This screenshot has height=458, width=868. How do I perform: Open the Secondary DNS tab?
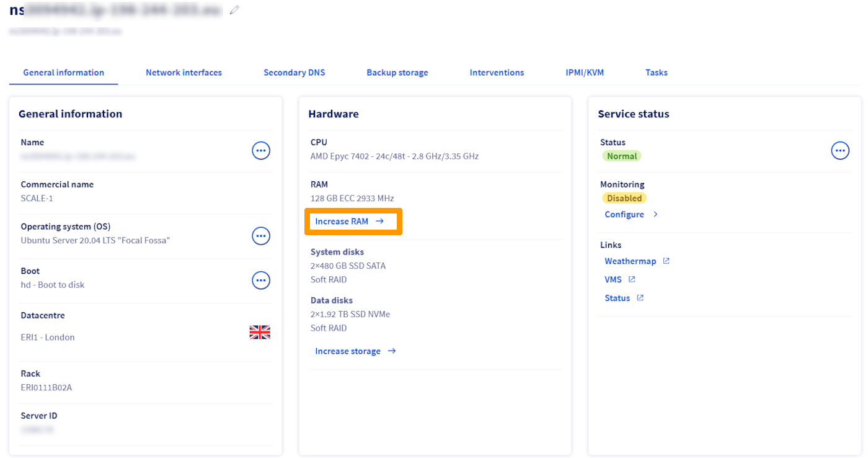point(294,73)
